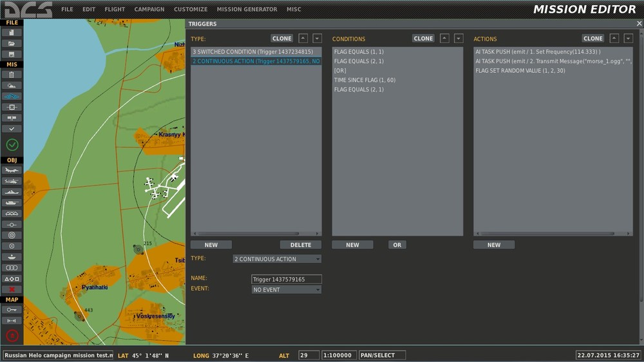Click the OR button under conditions
Screen dimensions: 644x362
click(397, 245)
